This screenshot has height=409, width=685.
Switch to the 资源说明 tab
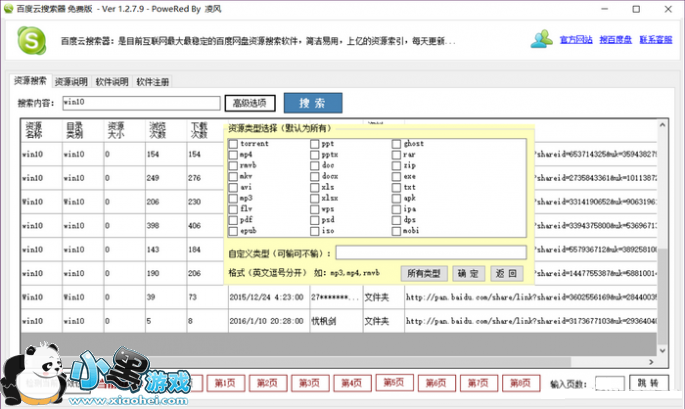point(71,82)
